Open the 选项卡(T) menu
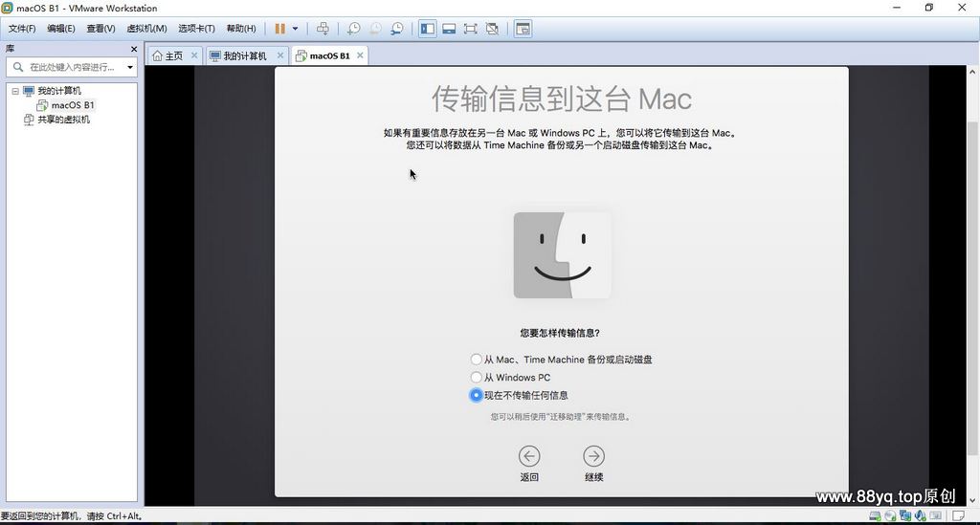This screenshot has width=980, height=525. [x=196, y=29]
